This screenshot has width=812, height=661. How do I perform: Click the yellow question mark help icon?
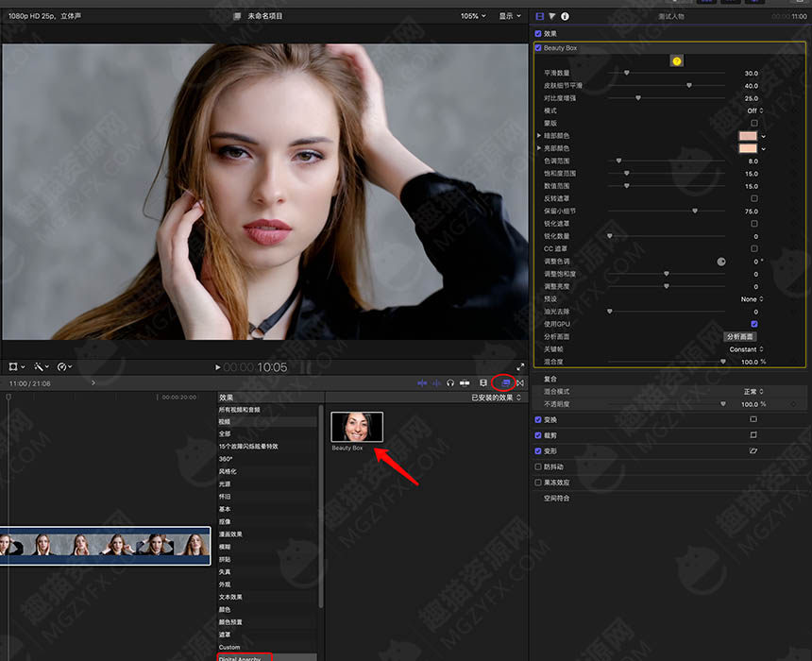pyautogui.click(x=676, y=61)
